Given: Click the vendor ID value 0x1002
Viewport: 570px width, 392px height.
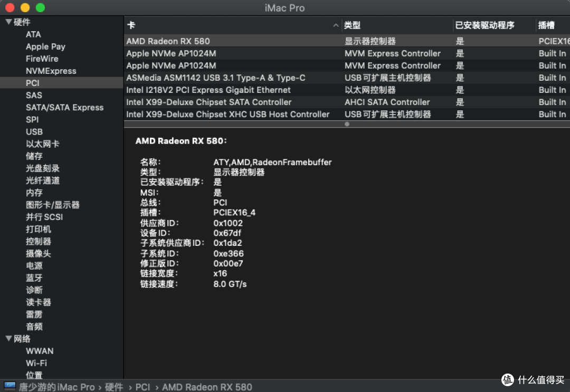Looking at the screenshot, I should click(x=228, y=223).
